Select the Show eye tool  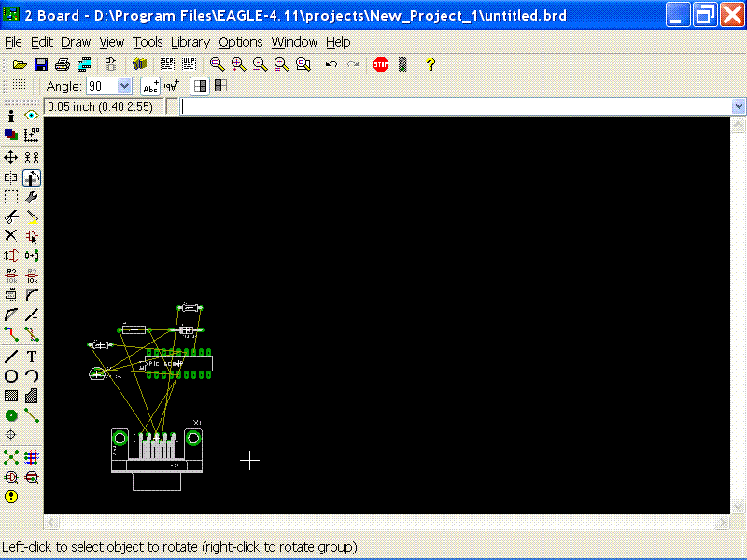32,115
